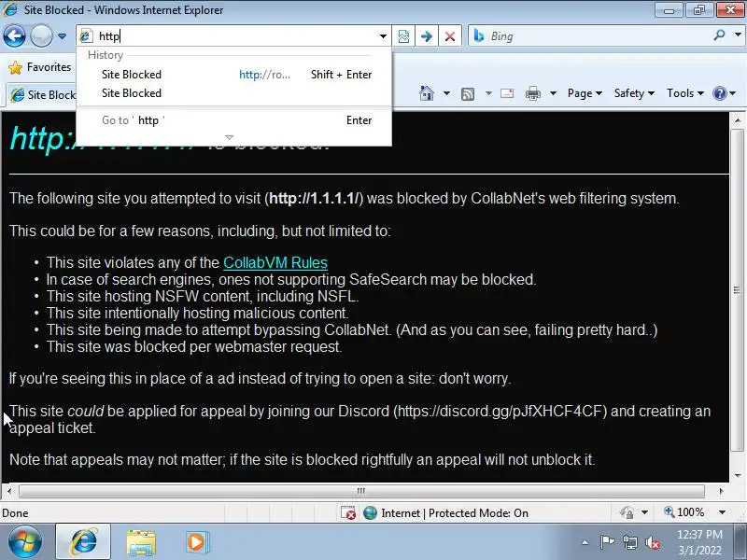This screenshot has width=747, height=560.
Task: Open Windows Explorer from taskbar
Action: coord(141,542)
